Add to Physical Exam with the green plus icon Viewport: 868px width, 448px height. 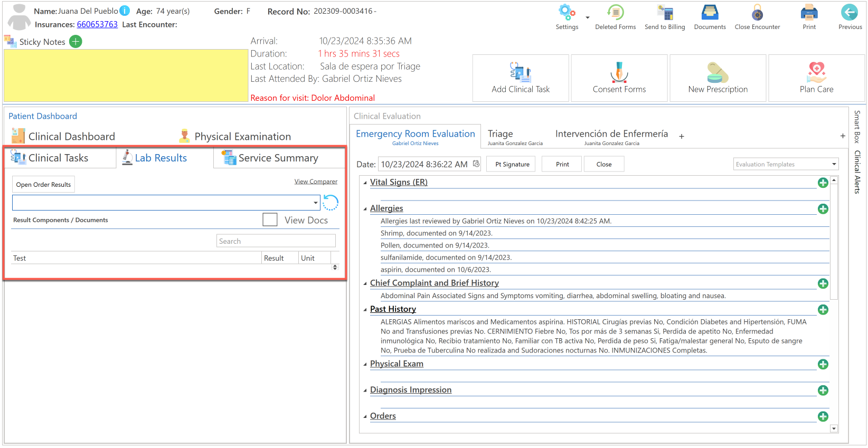tap(823, 364)
